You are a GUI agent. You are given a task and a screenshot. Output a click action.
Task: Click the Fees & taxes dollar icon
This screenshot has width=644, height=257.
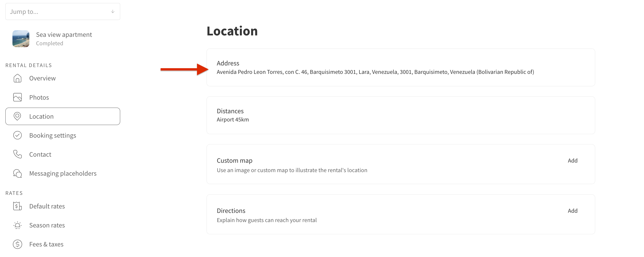pos(17,244)
